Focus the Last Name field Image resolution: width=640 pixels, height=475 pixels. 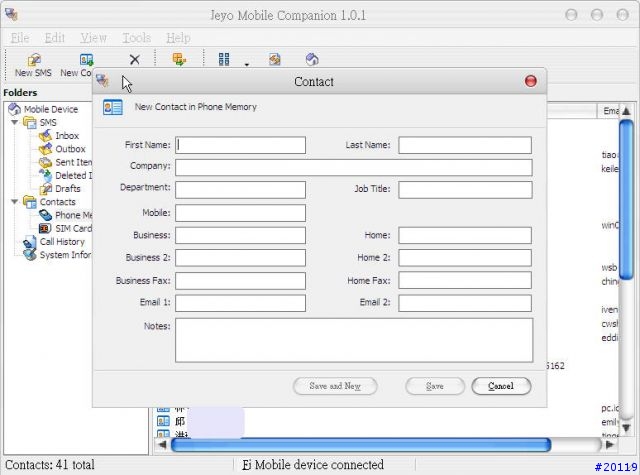tap(465, 145)
